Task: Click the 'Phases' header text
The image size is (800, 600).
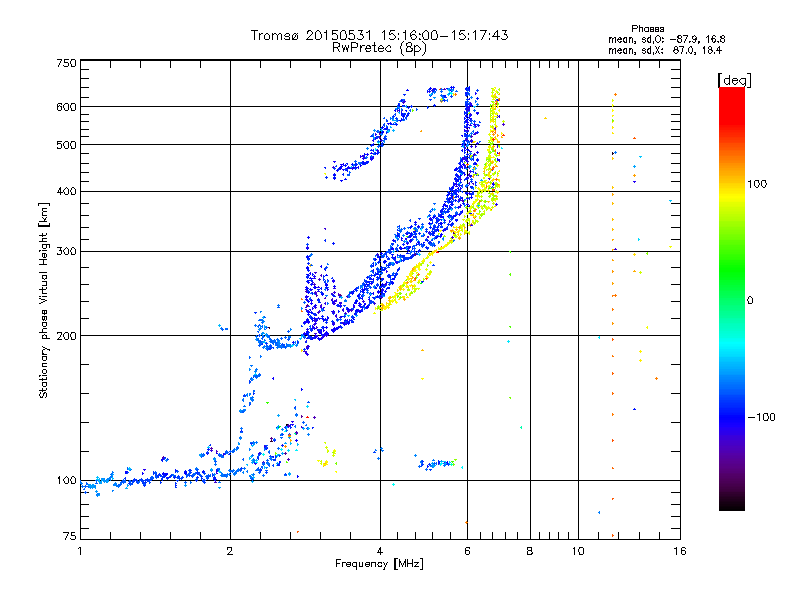Action: tap(647, 29)
